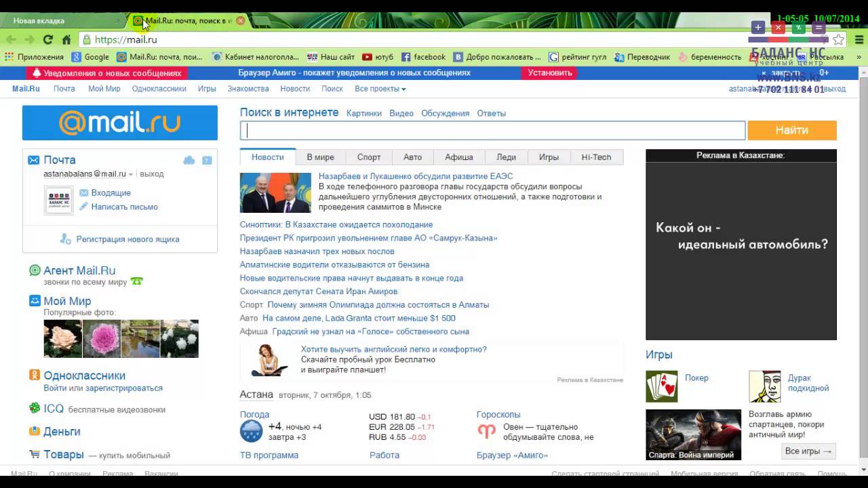
Task: Open the Деньги wallet icon
Action: (35, 431)
